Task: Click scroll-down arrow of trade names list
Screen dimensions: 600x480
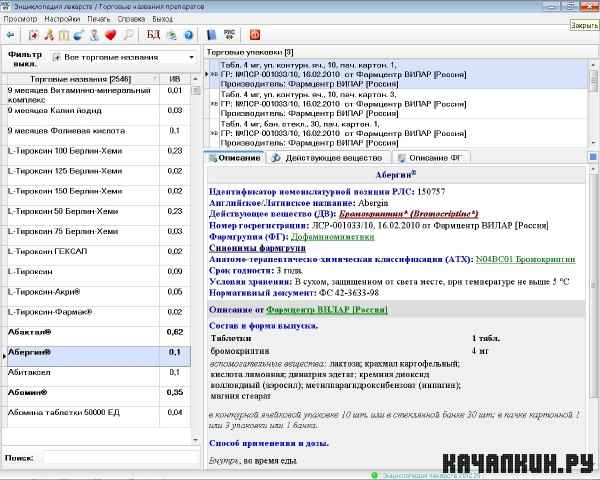Action: (x=196, y=440)
